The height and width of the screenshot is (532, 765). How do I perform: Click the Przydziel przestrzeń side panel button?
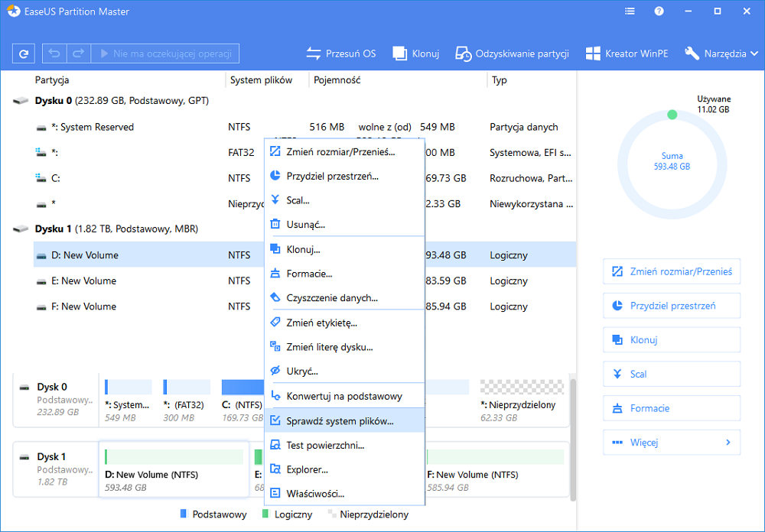click(x=672, y=306)
